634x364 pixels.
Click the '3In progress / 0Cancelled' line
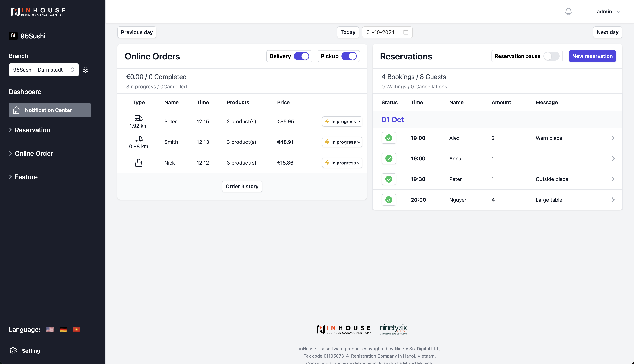click(156, 86)
